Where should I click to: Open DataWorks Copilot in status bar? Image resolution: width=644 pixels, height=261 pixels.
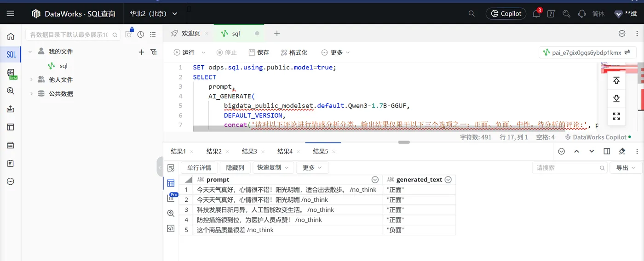(x=598, y=137)
